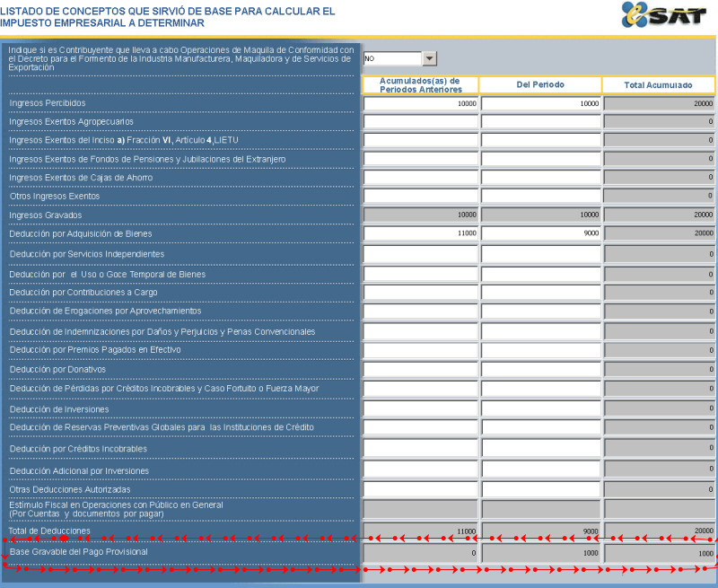Select Reservas Preventivas Globales Del Periodo field
The height and width of the screenshot is (588, 718).
(x=541, y=427)
